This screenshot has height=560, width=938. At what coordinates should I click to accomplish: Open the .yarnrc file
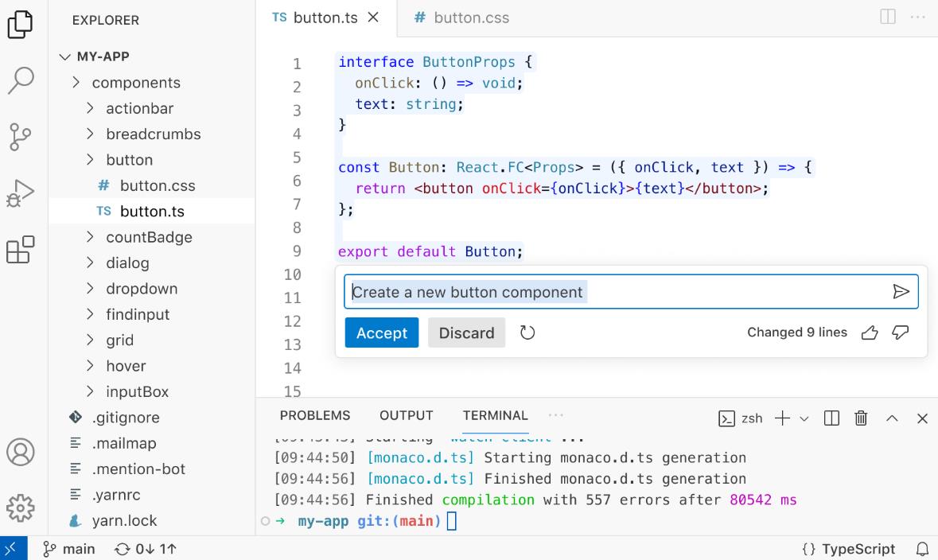tap(151, 494)
